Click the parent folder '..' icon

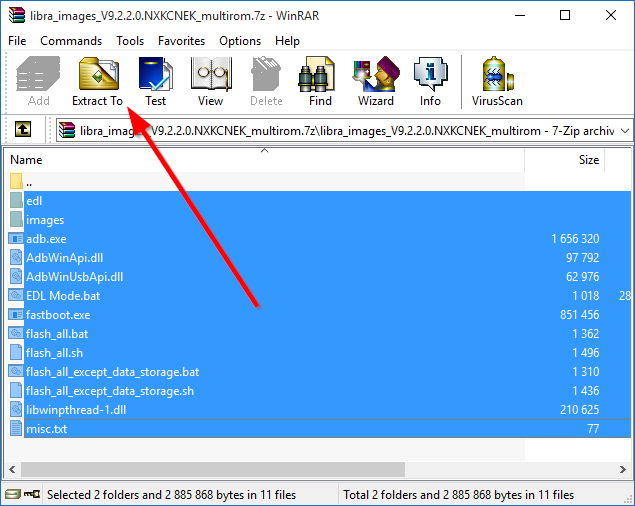[16, 181]
